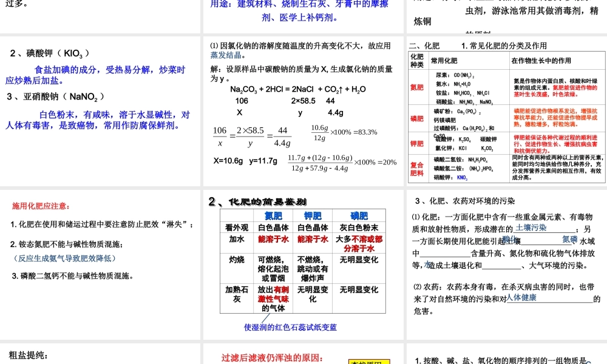The image size is (607, 364).
Task: Click the heading 1. 常见化肥的分类及作用
Action: tap(504, 45)
